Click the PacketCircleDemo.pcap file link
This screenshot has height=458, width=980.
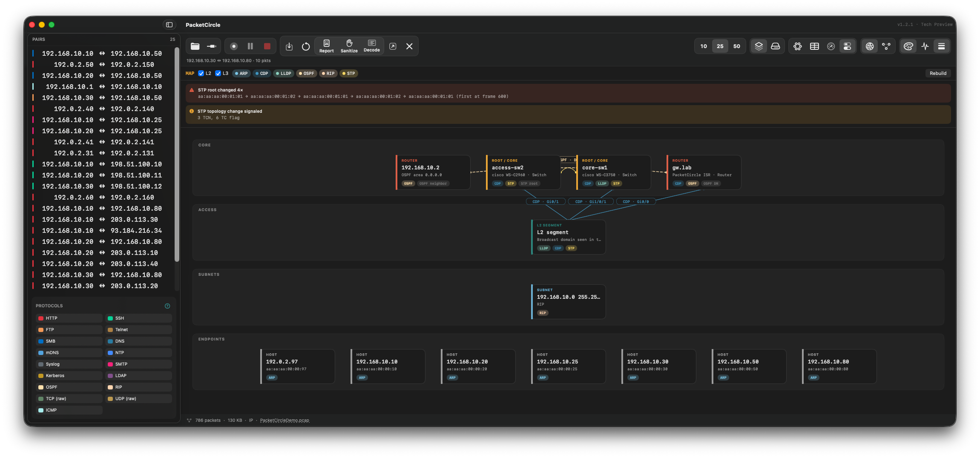click(285, 421)
